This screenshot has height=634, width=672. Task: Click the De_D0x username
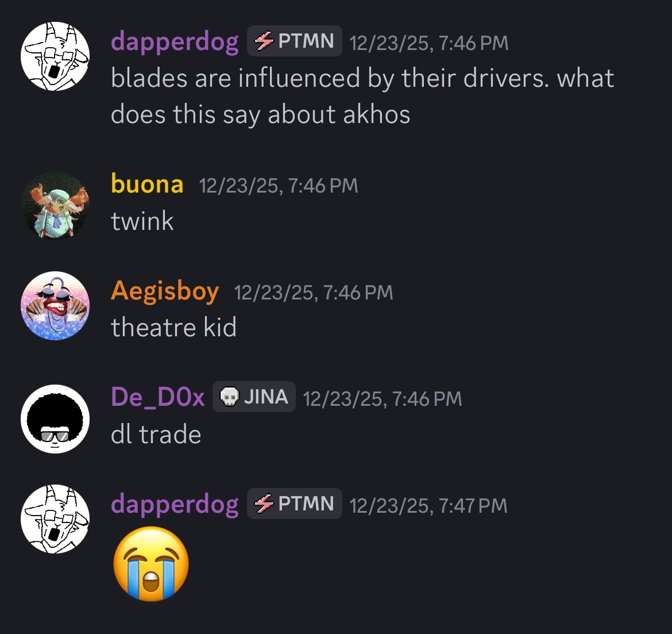tap(158, 397)
